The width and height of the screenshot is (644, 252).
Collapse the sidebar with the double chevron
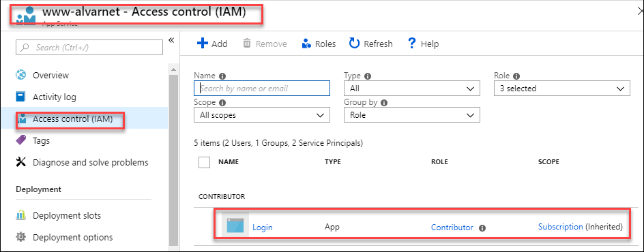click(x=172, y=40)
